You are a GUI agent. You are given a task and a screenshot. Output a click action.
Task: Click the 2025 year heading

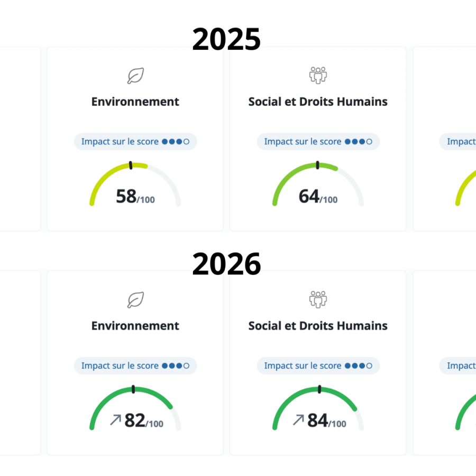click(x=226, y=40)
